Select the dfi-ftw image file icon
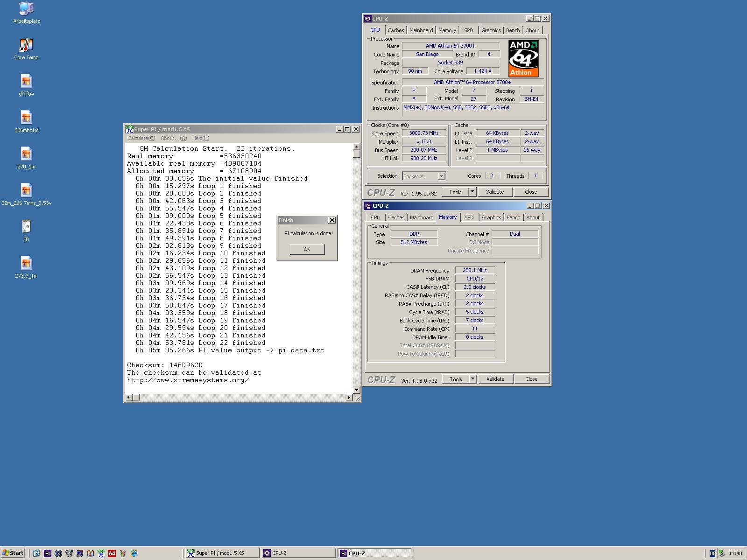The height and width of the screenshot is (560, 747). pos(26,85)
